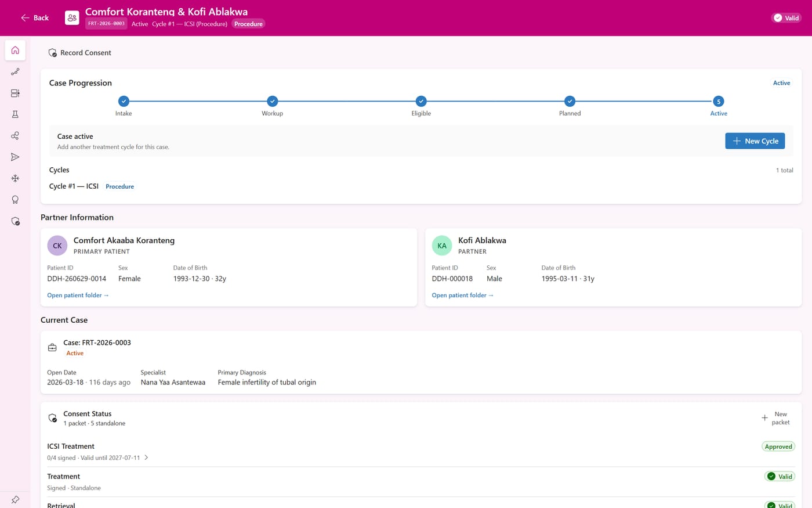
Task: Click the Record Consent shield icon
Action: point(52,53)
